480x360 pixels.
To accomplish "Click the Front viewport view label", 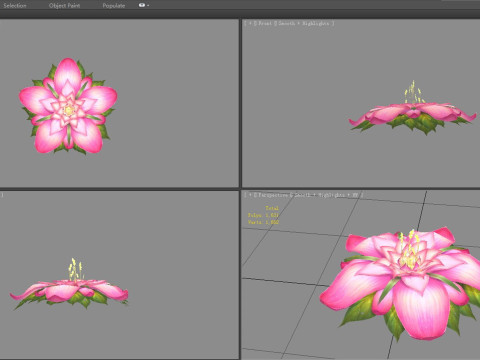I will 265,23.
